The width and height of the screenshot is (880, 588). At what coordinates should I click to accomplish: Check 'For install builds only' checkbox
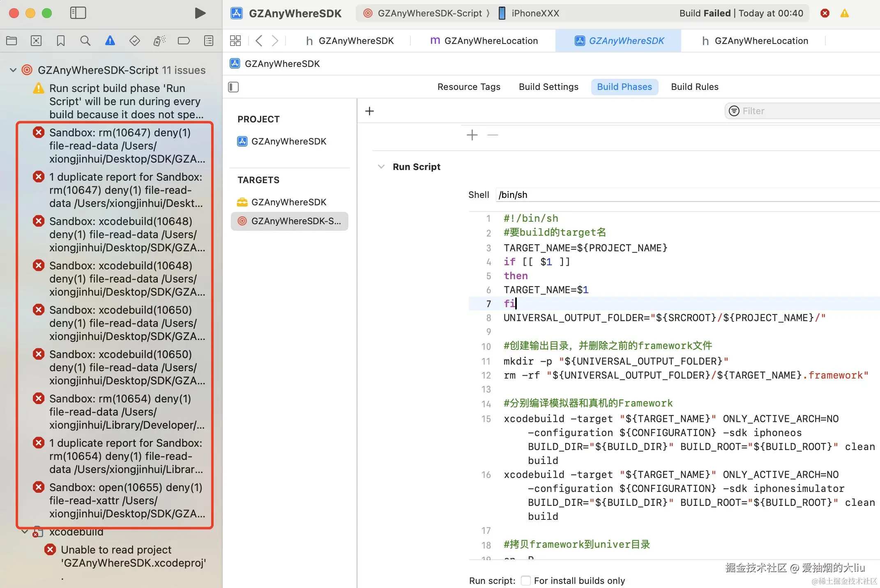[525, 580]
